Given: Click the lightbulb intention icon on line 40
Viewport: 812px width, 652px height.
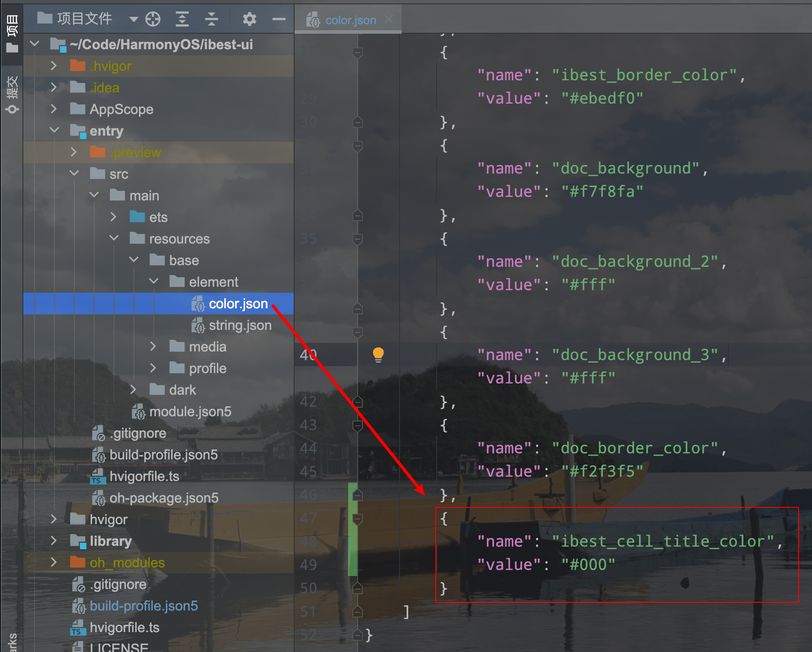Looking at the screenshot, I should pos(378,355).
